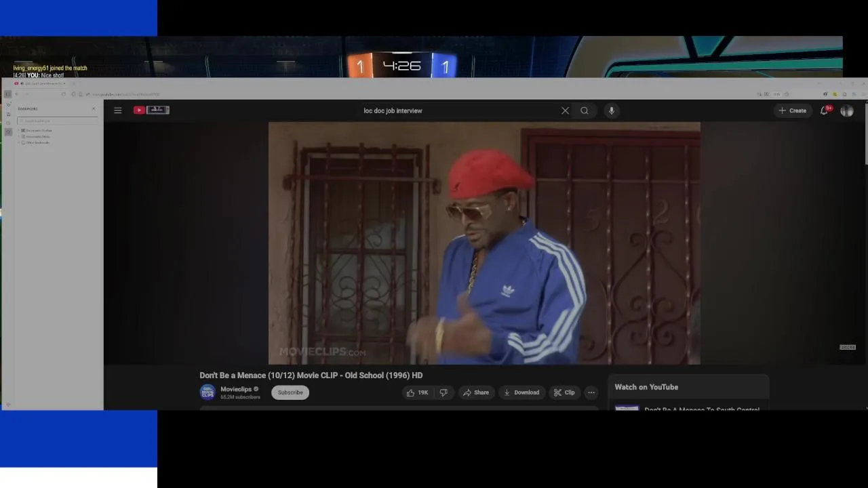
Task: Click the YouTube search box text
Action: [393, 110]
